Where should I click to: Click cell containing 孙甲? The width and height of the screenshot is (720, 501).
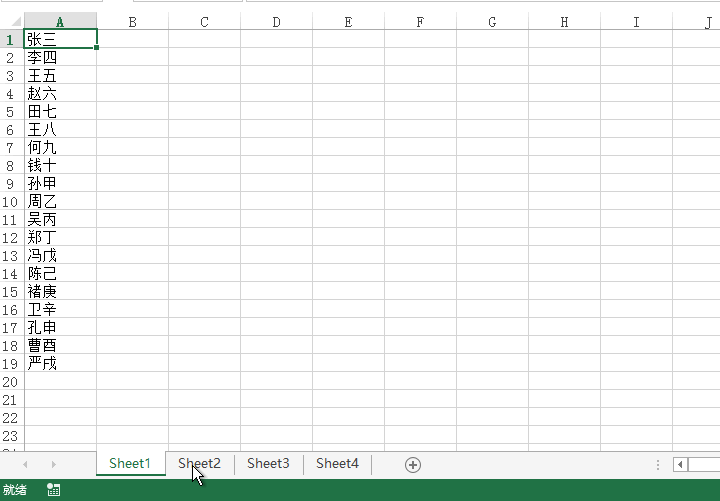(60, 183)
